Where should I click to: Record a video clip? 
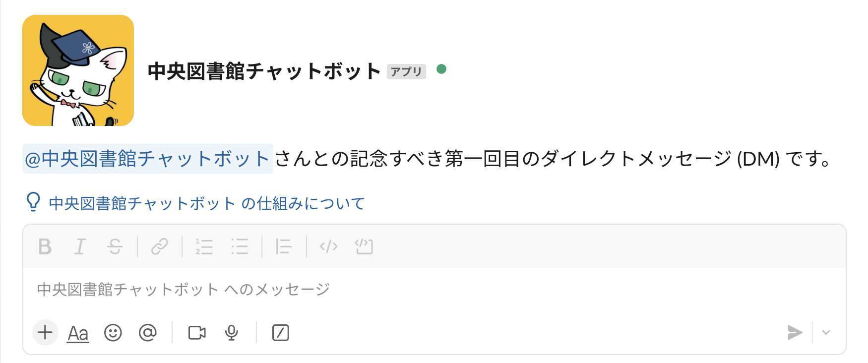tap(197, 333)
